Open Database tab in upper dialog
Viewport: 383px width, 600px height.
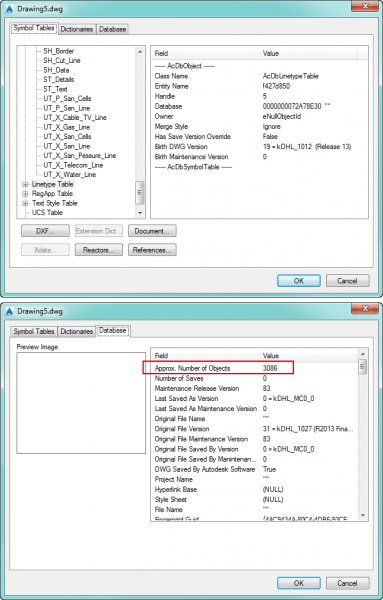[x=112, y=29]
